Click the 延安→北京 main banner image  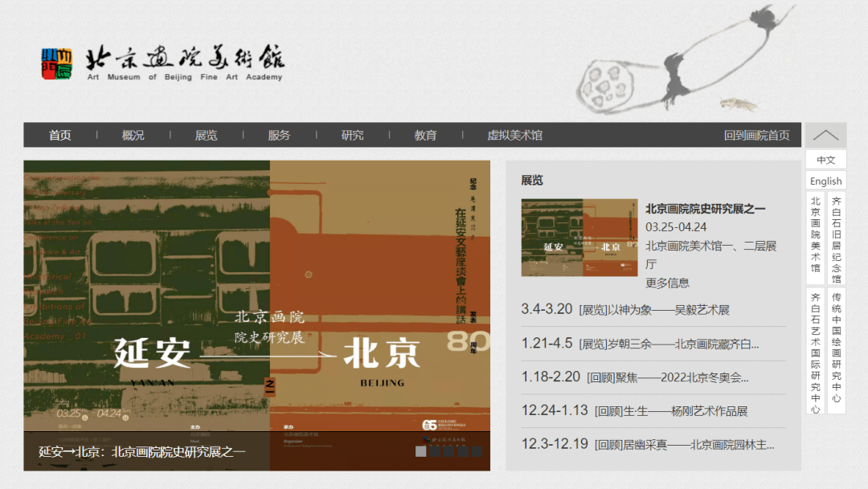click(x=256, y=297)
